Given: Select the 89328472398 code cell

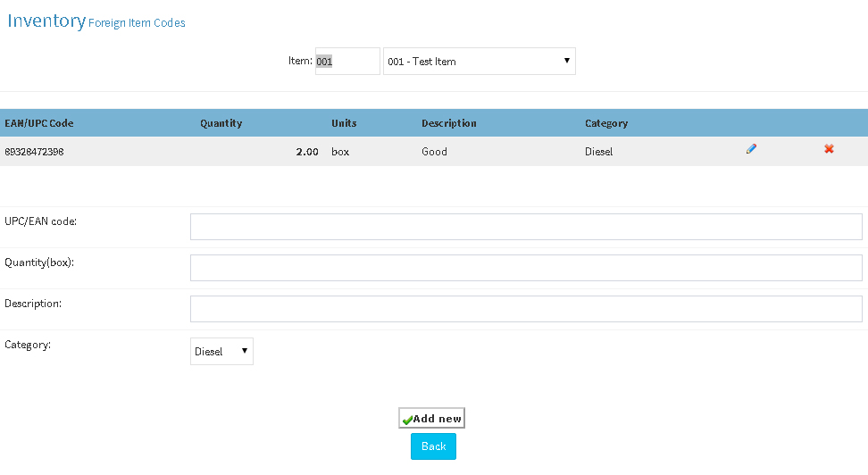Looking at the screenshot, I should (x=34, y=152).
